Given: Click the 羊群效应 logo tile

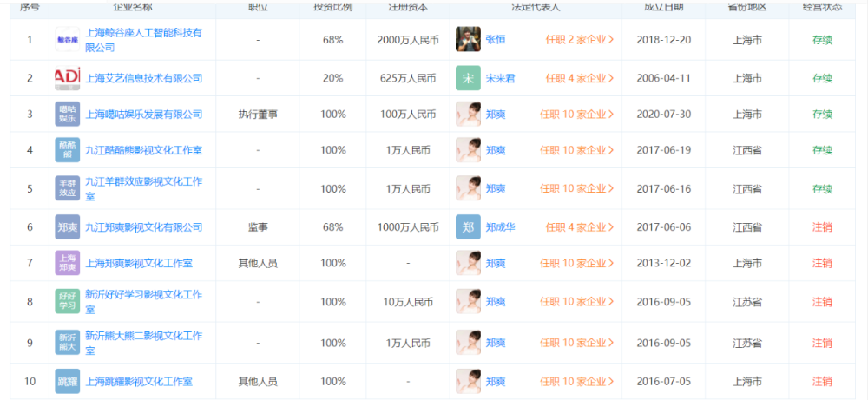Looking at the screenshot, I should (x=68, y=189).
